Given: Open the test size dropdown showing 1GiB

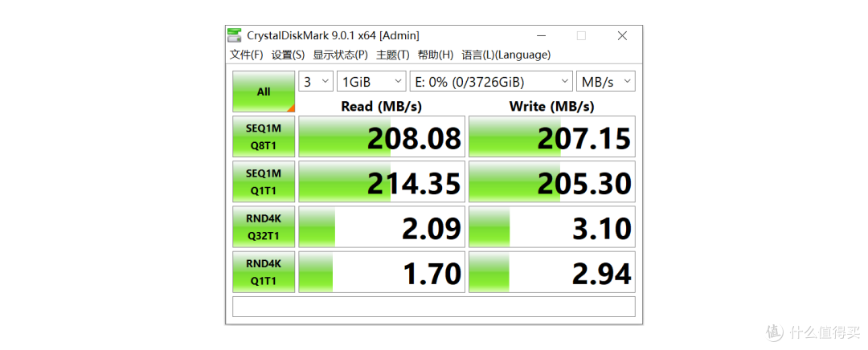Looking at the screenshot, I should point(371,82).
